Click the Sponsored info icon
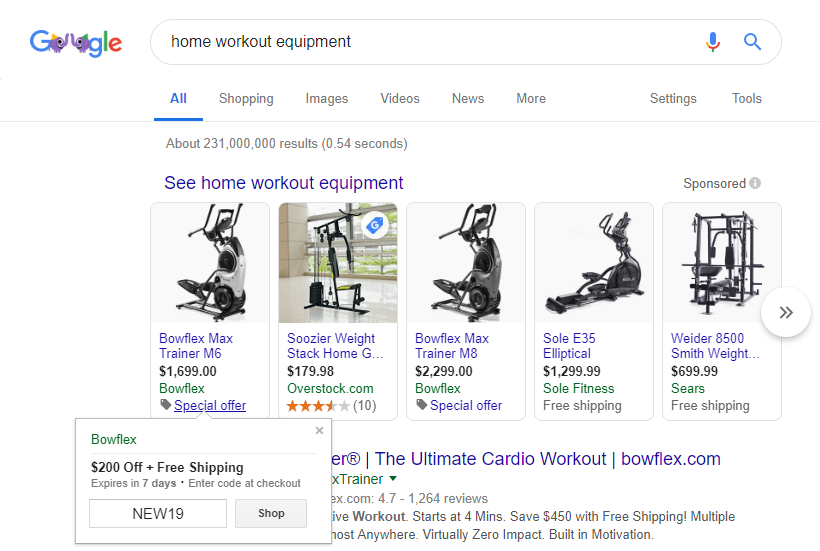 755,183
